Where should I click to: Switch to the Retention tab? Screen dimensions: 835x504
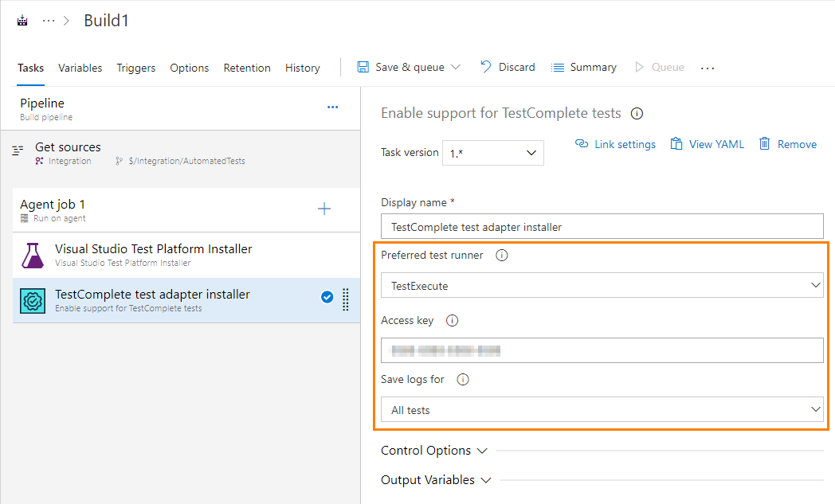pyautogui.click(x=247, y=68)
